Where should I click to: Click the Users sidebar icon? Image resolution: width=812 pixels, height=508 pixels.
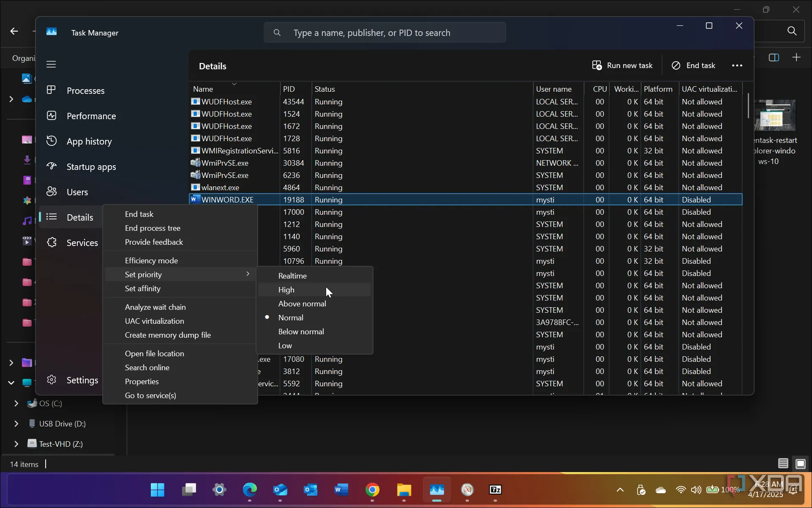tap(51, 192)
